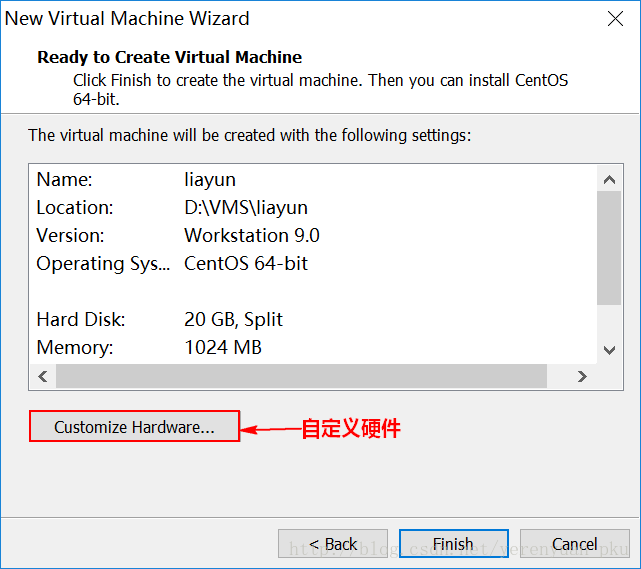Click Finish to create the virtual machine
Image resolution: width=641 pixels, height=569 pixels.
[x=453, y=544]
